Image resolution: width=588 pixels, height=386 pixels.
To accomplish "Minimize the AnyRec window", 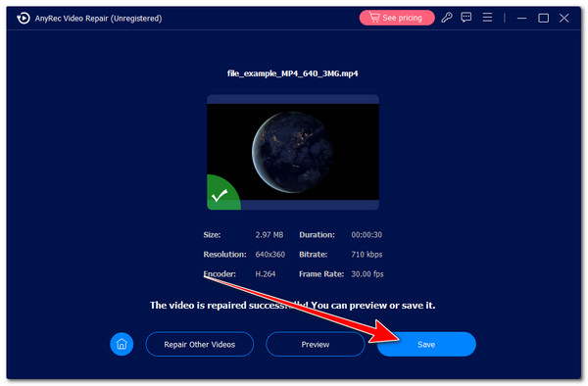I will click(521, 18).
